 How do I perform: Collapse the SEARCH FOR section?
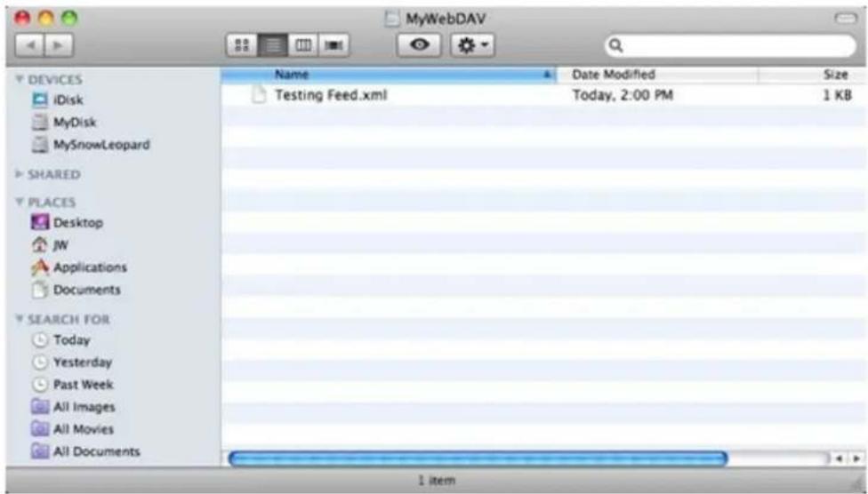pos(20,319)
